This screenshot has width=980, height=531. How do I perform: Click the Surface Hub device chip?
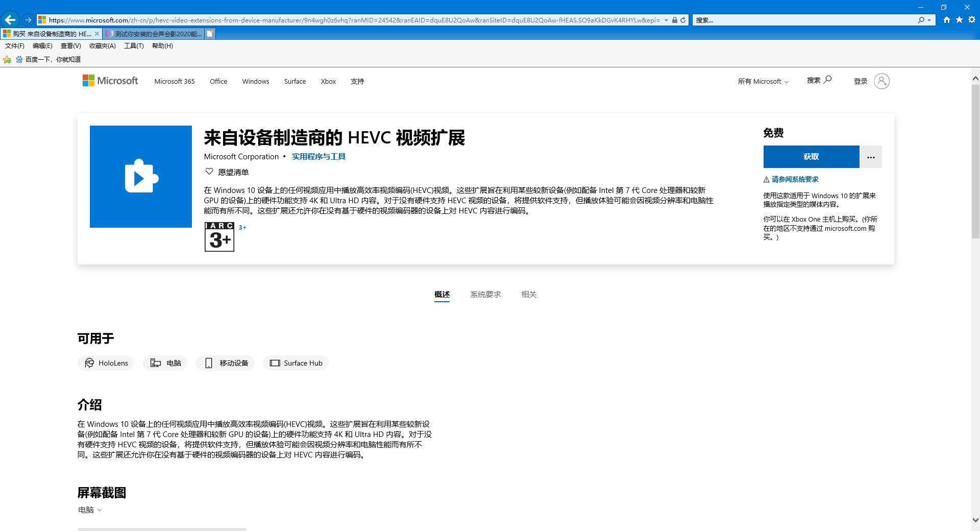[296, 363]
